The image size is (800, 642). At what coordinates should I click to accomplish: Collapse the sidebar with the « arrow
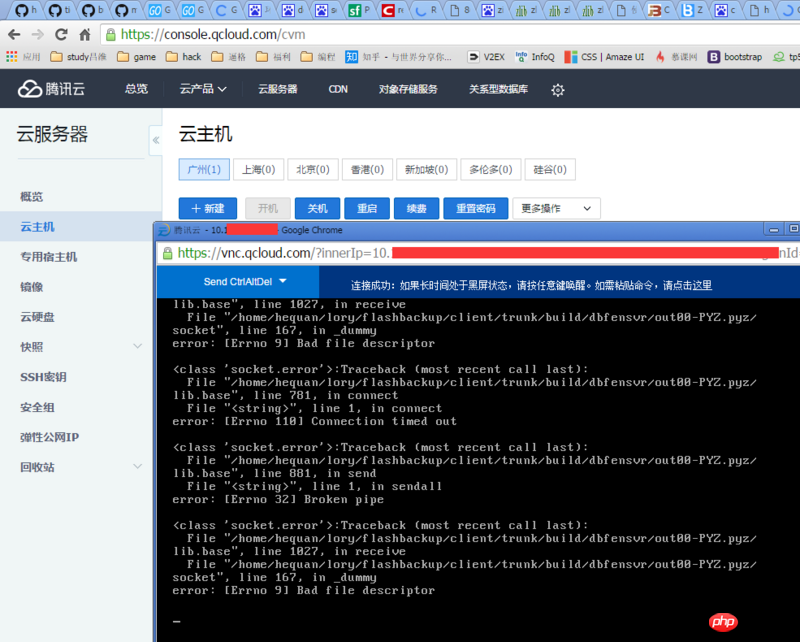pyautogui.click(x=156, y=140)
